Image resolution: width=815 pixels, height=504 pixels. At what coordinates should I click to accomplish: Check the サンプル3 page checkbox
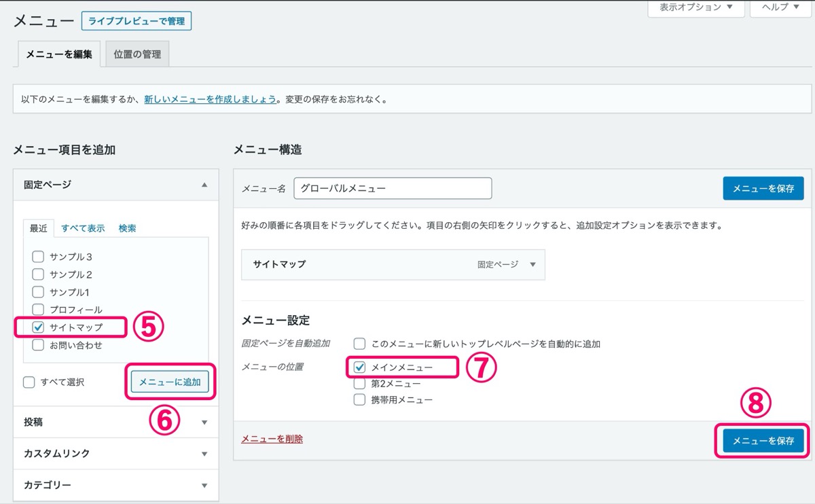[38, 257]
